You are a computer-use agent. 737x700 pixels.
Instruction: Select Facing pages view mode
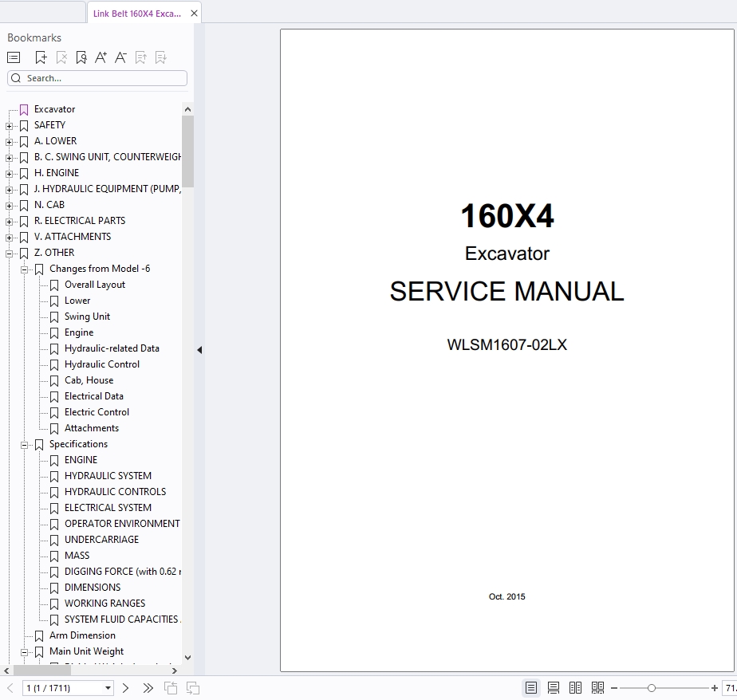[x=575, y=688]
